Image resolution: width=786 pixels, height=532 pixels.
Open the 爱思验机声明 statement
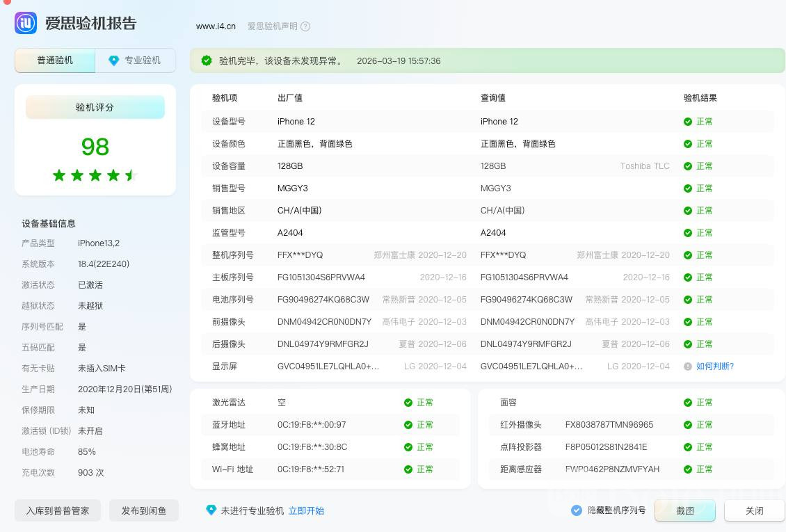click(272, 26)
